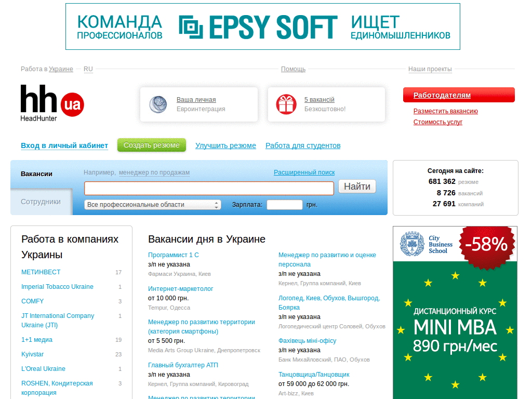Open the Kyivstar company link

(33, 354)
